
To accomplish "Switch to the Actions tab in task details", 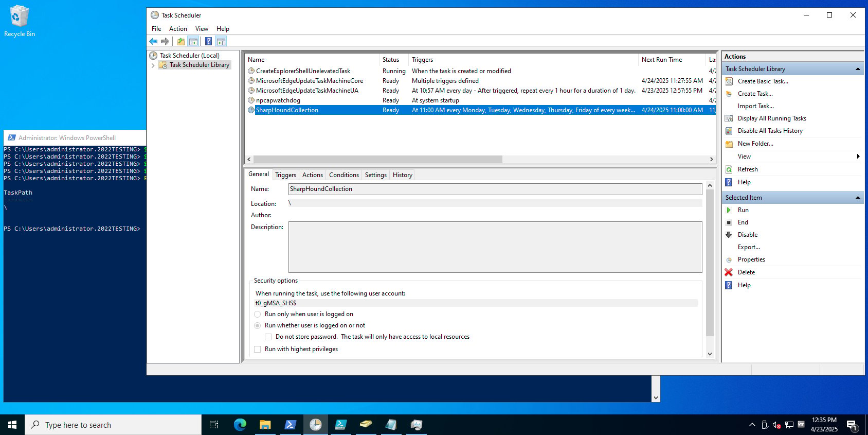I will coord(313,175).
